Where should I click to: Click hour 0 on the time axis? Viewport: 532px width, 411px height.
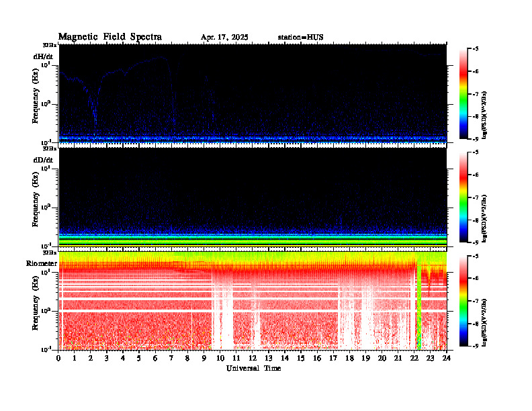coord(58,358)
